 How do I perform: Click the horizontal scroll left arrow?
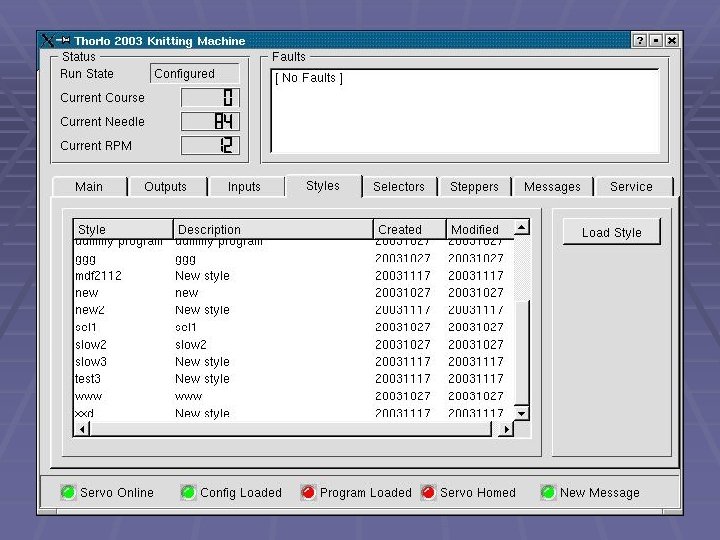82,429
